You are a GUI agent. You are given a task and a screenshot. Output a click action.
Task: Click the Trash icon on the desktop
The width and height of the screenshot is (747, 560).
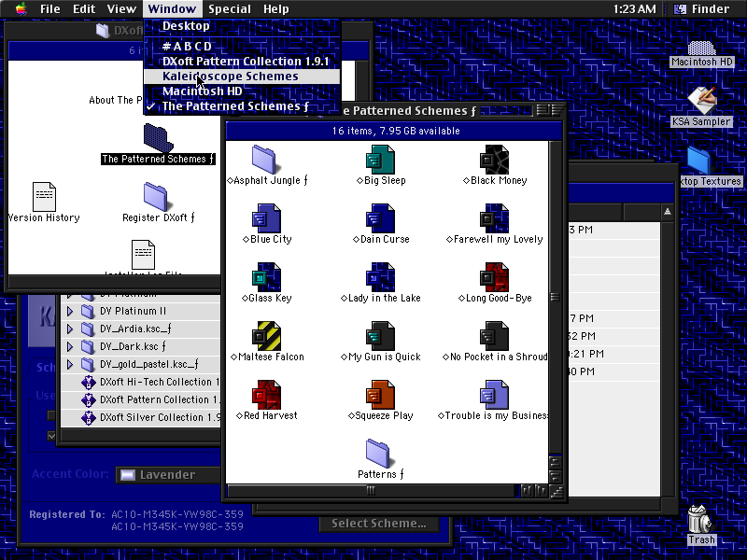699,519
